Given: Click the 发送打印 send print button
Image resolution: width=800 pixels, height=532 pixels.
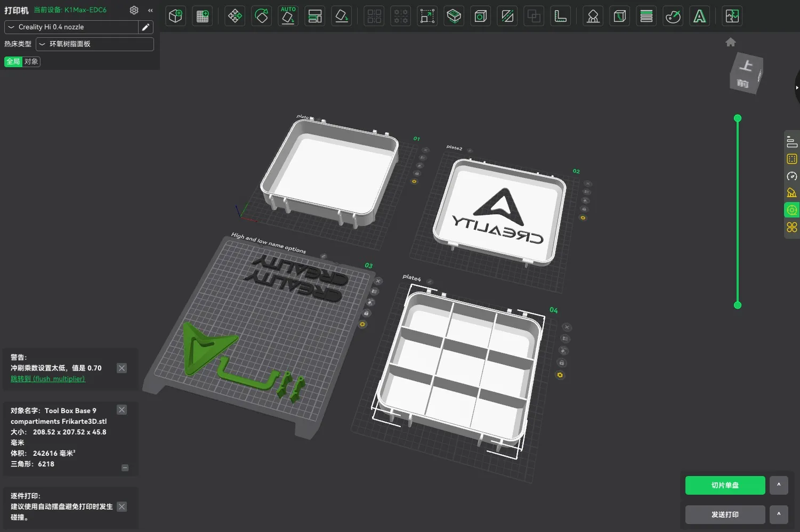Looking at the screenshot, I should point(725,514).
